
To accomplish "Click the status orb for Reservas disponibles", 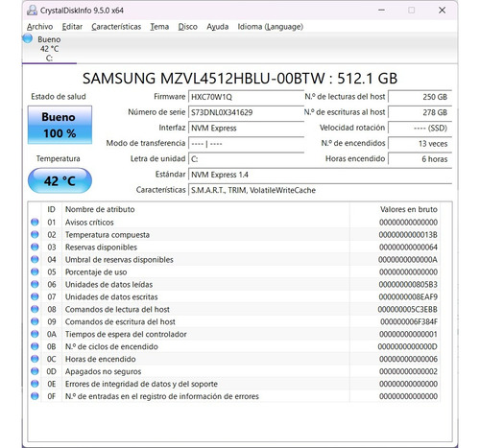I will click(x=35, y=247).
